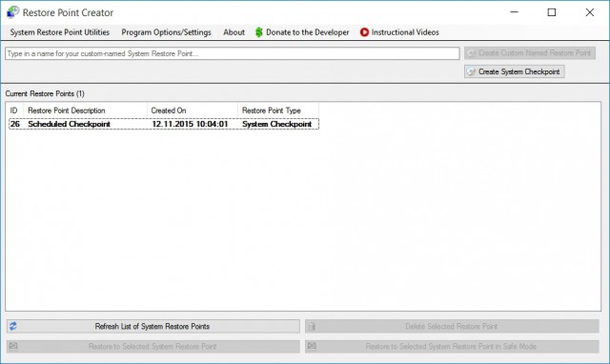Screen dimensions: 610x364
Task: Open Program Options/Settings menu
Action: pyautogui.click(x=166, y=32)
